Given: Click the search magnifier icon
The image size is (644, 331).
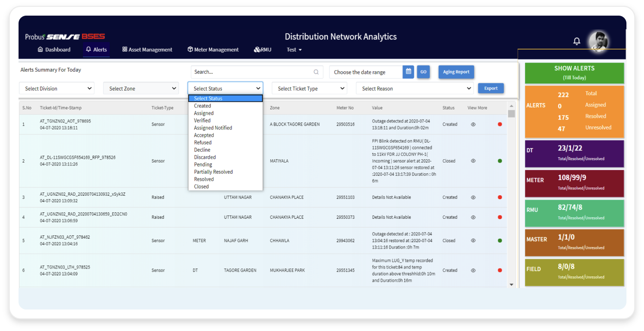Looking at the screenshot, I should click(316, 72).
